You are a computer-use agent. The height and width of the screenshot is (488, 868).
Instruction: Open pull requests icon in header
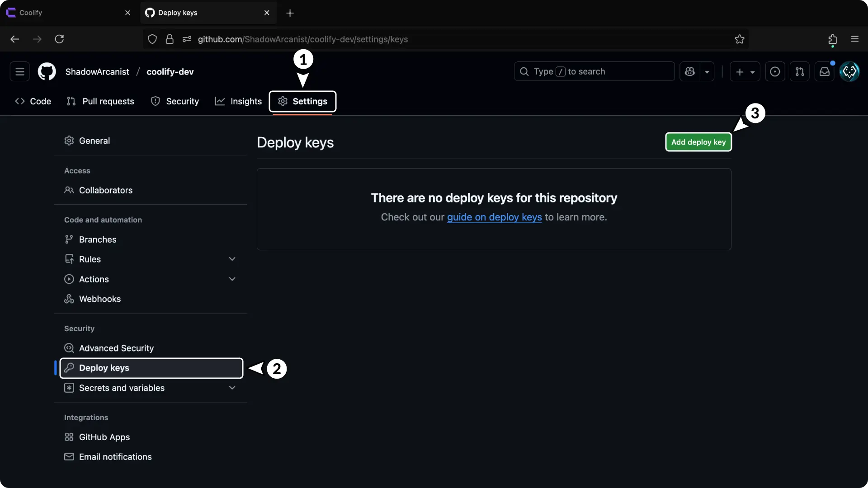[799, 72]
